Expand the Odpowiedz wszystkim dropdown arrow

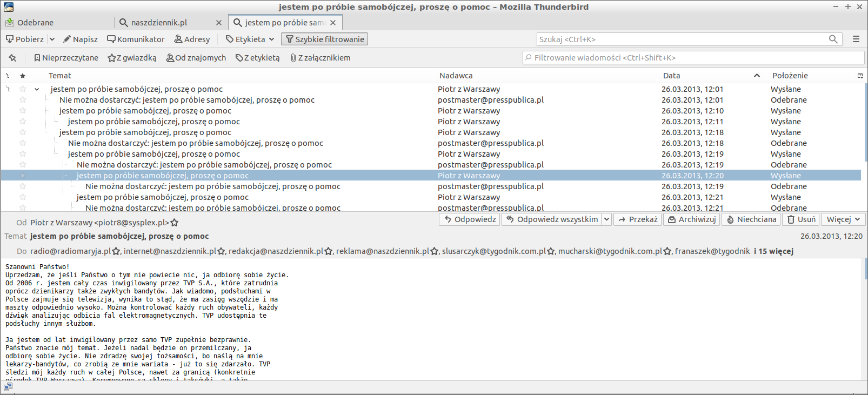click(x=606, y=219)
